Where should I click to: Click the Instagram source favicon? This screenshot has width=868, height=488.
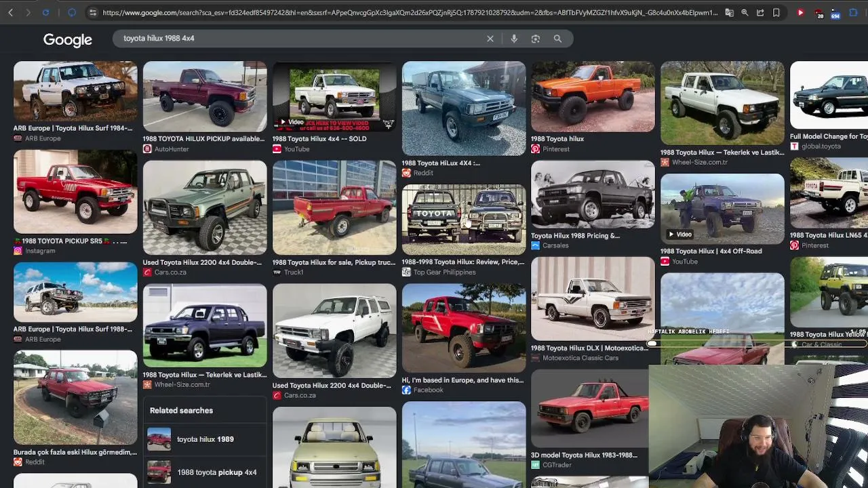pyautogui.click(x=18, y=251)
